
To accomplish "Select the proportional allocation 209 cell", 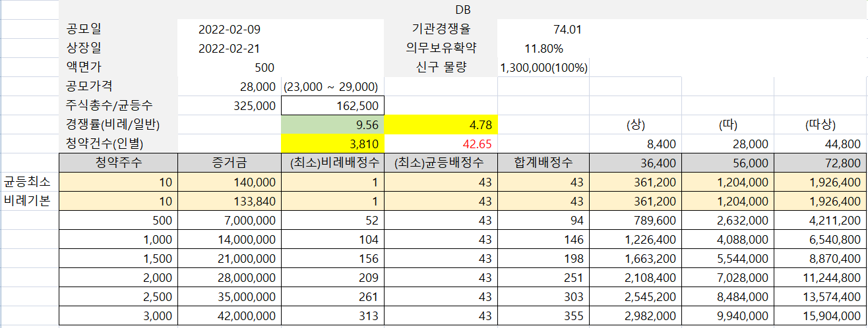I will tap(332, 278).
